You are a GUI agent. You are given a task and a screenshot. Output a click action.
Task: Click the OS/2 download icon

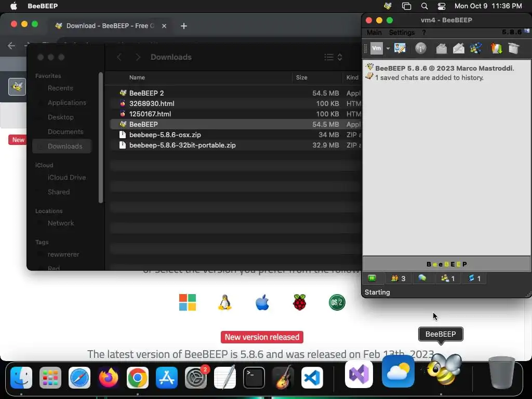click(337, 302)
